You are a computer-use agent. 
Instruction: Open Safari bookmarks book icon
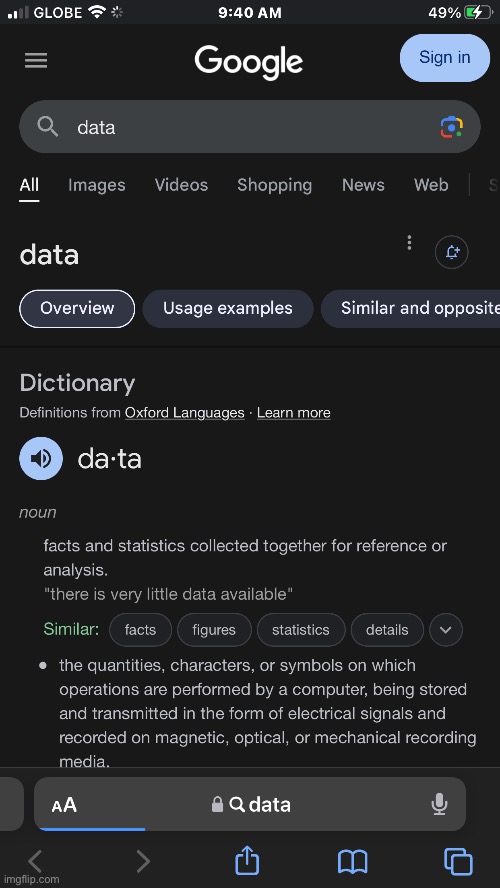pyautogui.click(x=352, y=862)
